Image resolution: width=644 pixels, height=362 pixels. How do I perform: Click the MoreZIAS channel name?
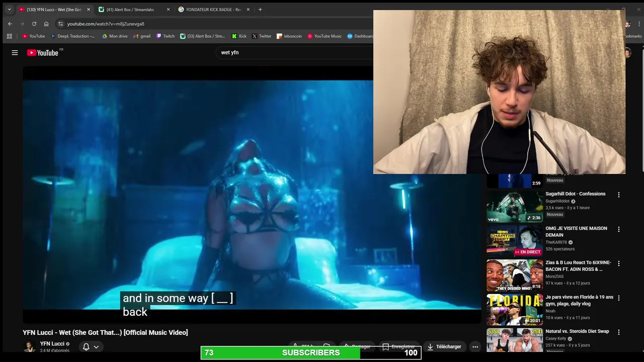click(554, 277)
